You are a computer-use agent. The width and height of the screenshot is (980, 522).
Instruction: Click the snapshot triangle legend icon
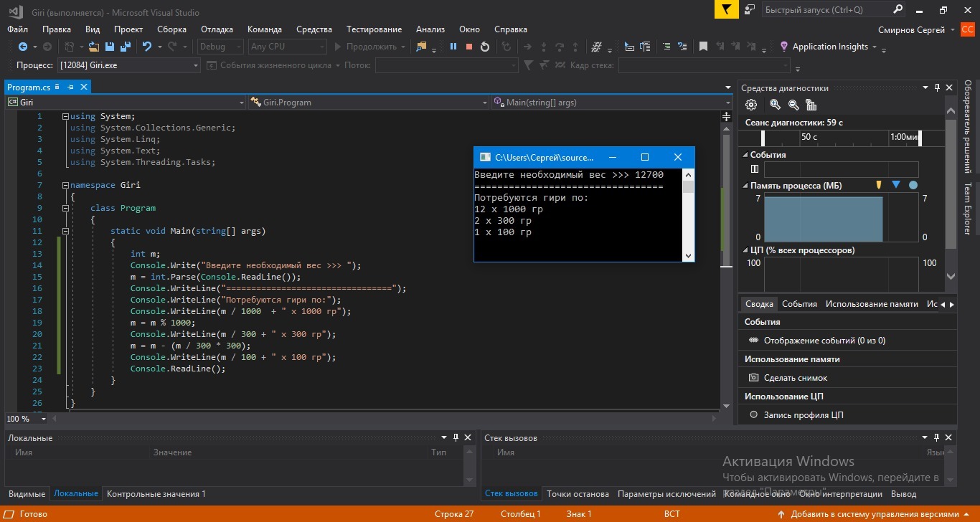895,185
